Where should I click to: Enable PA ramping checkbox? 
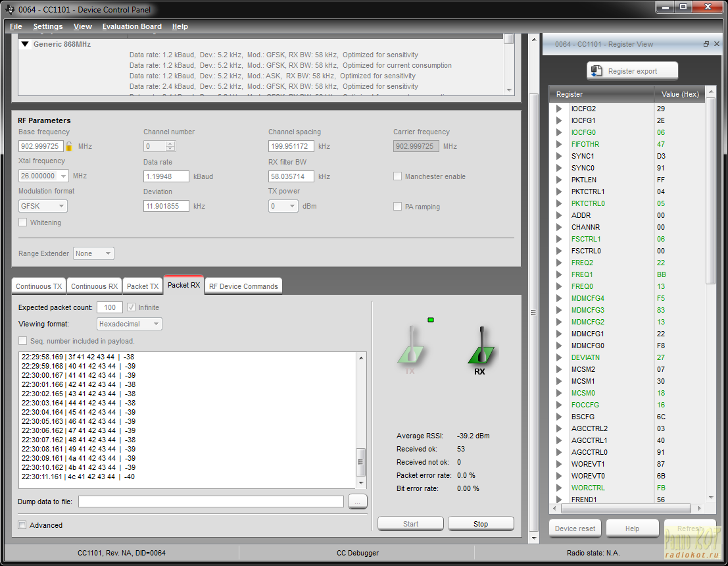[x=397, y=206]
